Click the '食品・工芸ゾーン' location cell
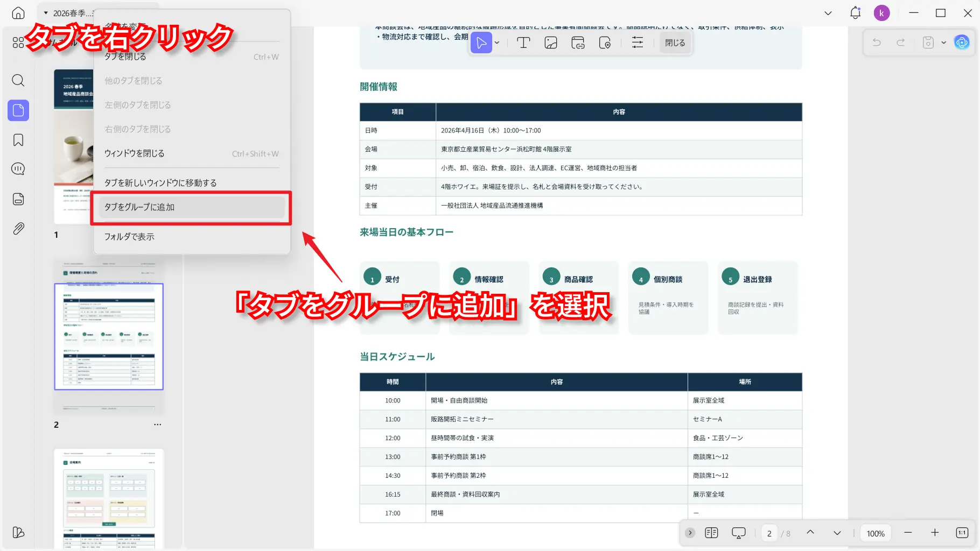This screenshot has height=551, width=980. tap(744, 438)
